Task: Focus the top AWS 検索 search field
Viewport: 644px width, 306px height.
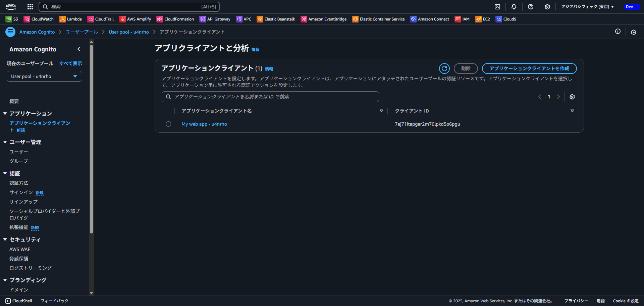Action: [x=129, y=7]
